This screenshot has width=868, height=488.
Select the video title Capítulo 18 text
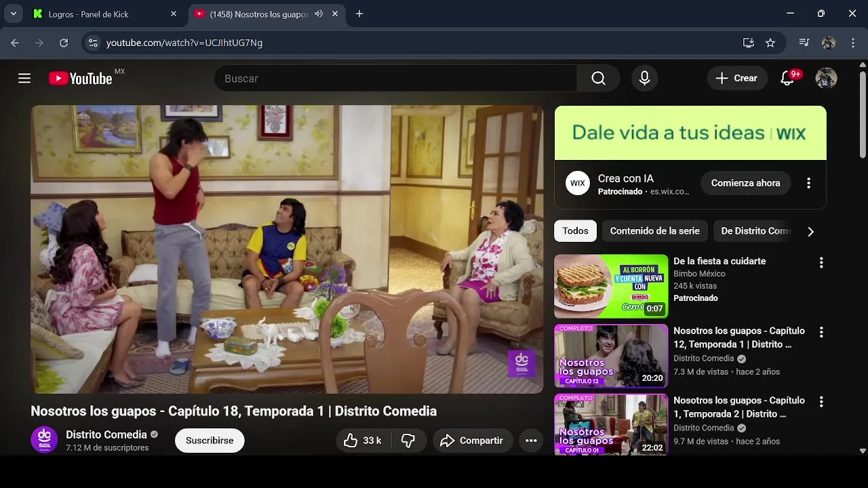point(233,411)
